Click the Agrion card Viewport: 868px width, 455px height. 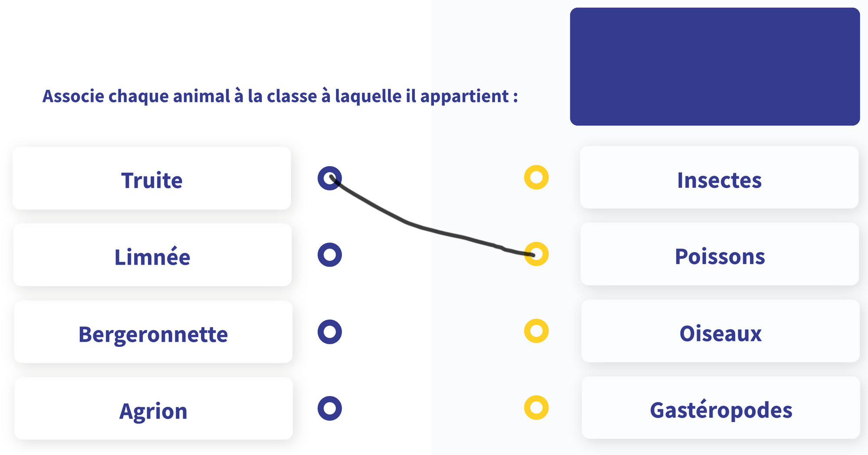154,408
